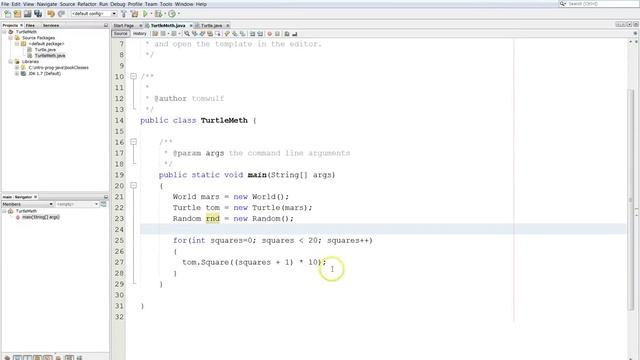Select TurtleMeth.java in the project tree
Viewport: 640px width, 360px height.
tap(50, 56)
